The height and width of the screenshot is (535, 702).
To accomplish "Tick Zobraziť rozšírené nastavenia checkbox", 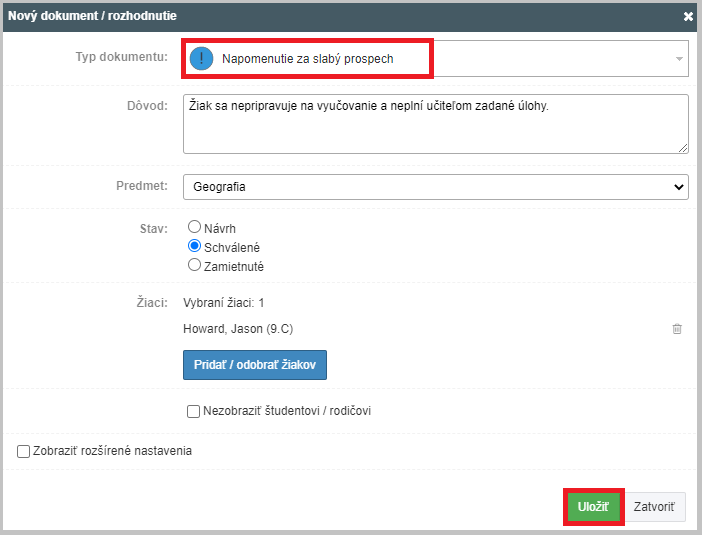I will tap(23, 451).
